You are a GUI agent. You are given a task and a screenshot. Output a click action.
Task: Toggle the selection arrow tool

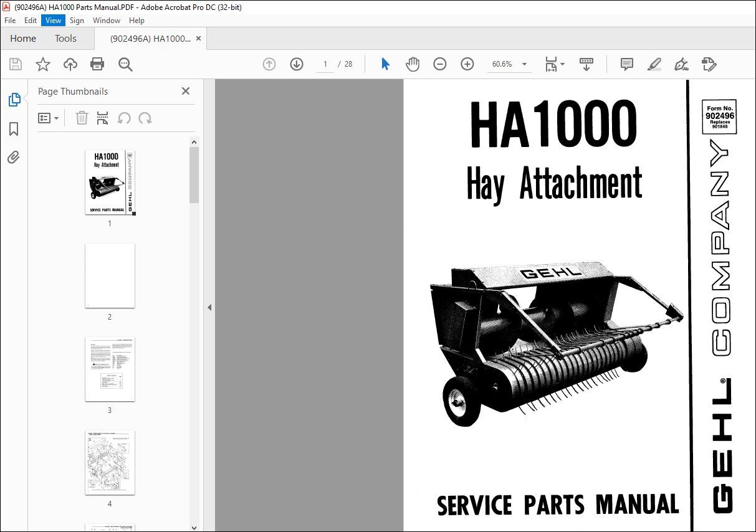(385, 64)
